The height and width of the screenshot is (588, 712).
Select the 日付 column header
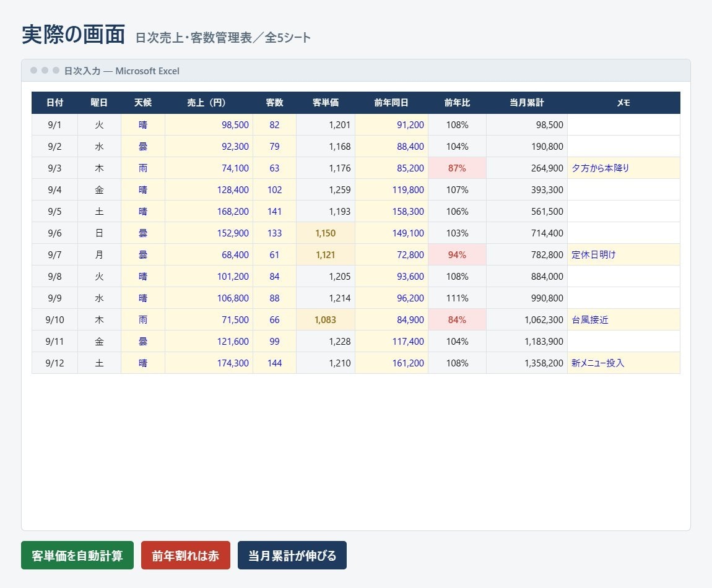(54, 103)
